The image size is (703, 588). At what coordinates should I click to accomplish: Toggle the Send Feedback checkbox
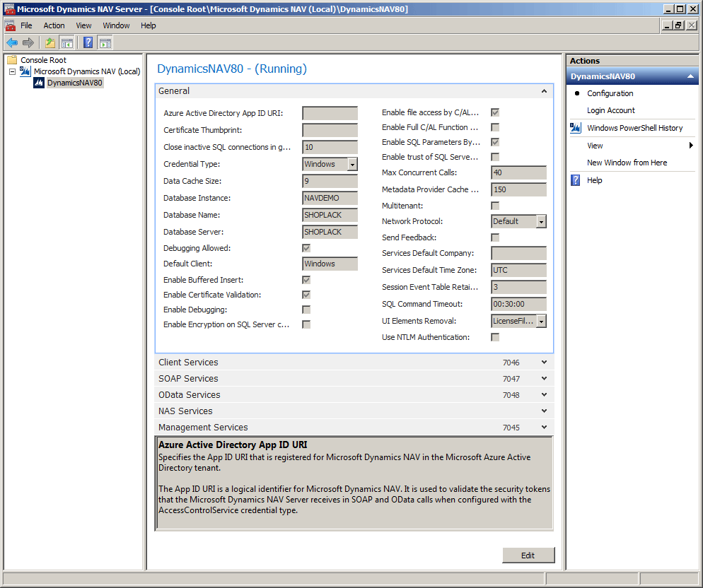point(495,237)
